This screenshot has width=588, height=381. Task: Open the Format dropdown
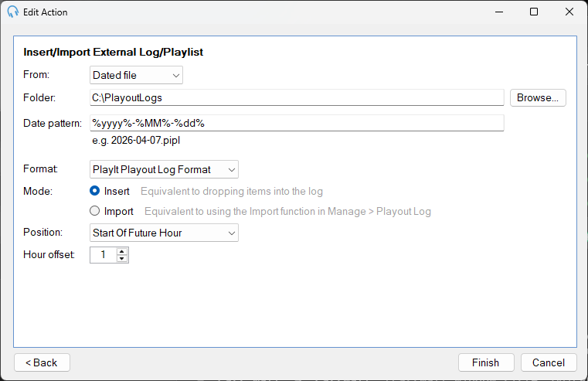164,169
